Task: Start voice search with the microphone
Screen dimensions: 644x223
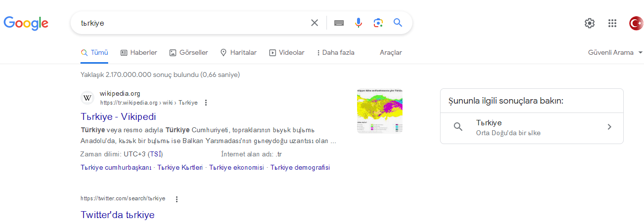Action: pyautogui.click(x=359, y=23)
